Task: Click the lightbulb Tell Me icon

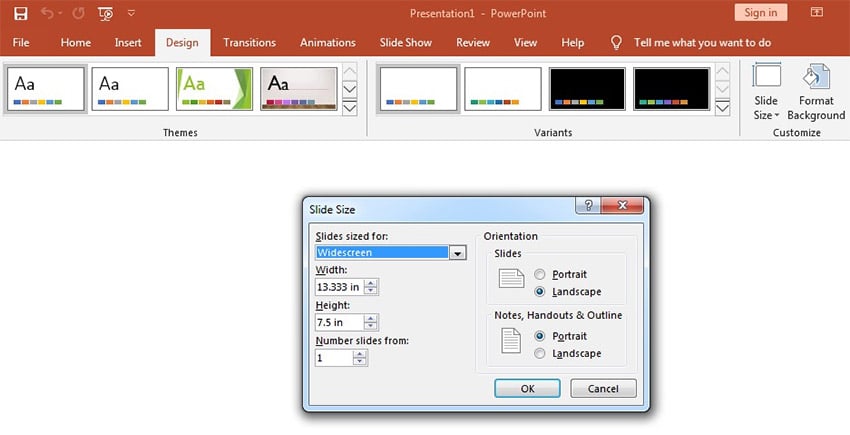Action: 618,43
